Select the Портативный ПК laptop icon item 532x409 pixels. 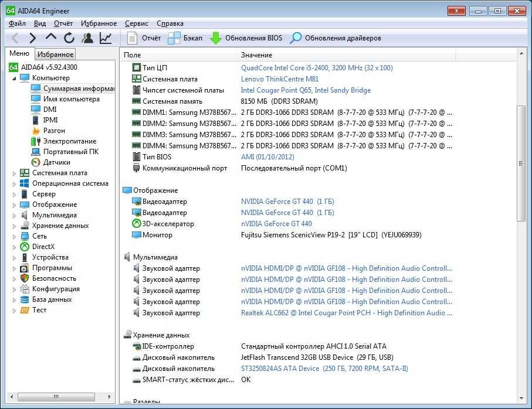pyautogui.click(x=36, y=151)
